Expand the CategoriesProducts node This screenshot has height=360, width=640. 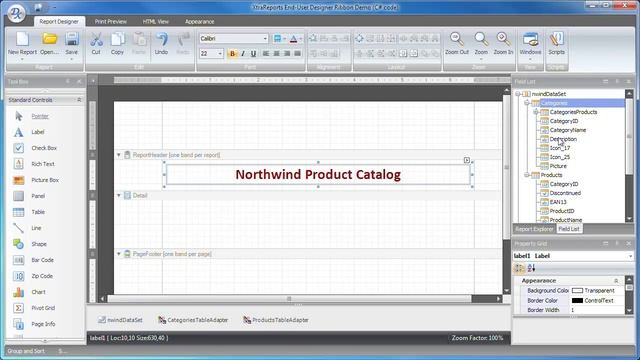tap(536, 112)
